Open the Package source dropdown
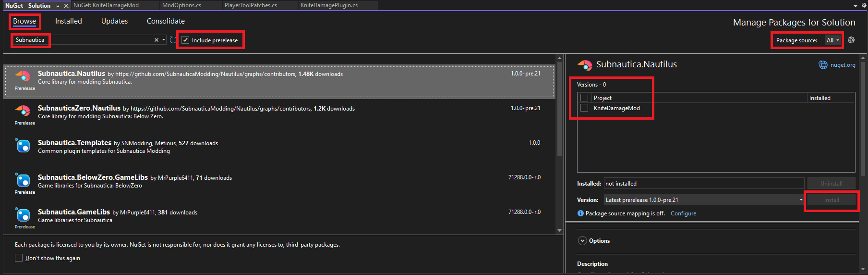The image size is (868, 275). coord(832,40)
